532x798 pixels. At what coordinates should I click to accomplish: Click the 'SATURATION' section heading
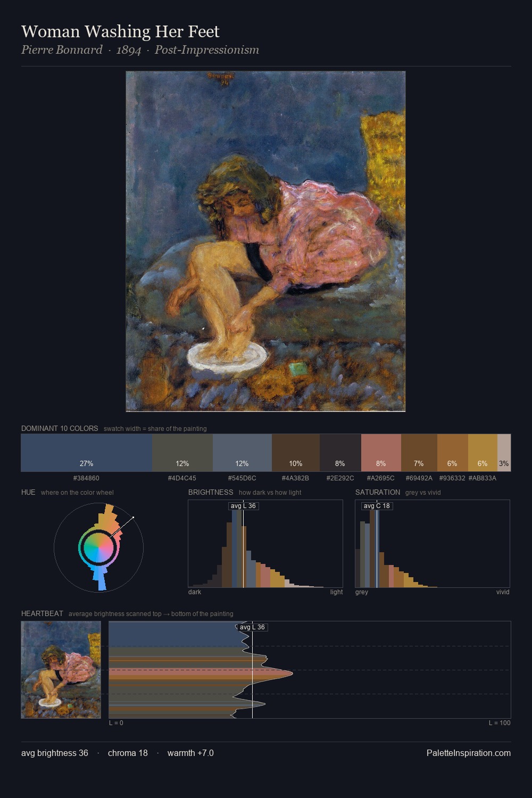(x=378, y=492)
